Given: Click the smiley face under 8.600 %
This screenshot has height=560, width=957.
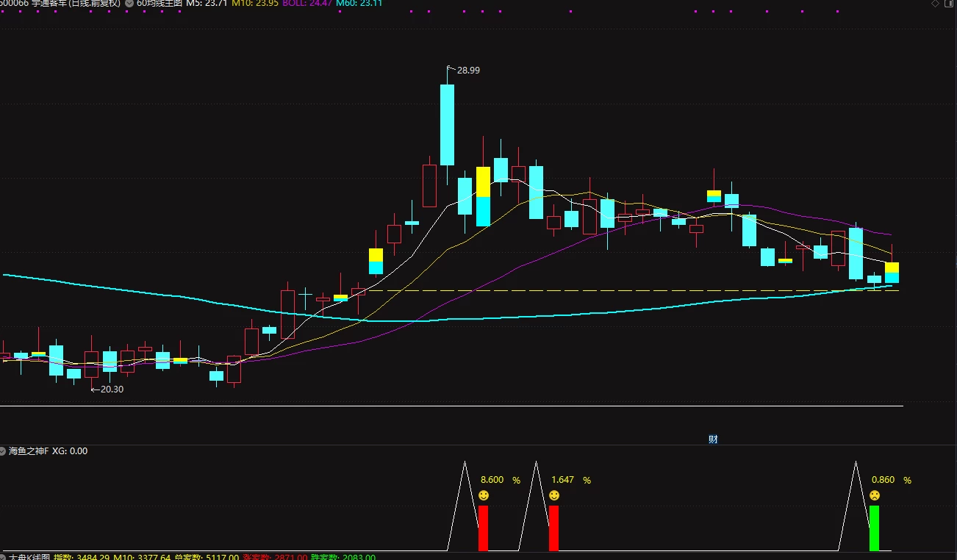Looking at the screenshot, I should 484,496.
